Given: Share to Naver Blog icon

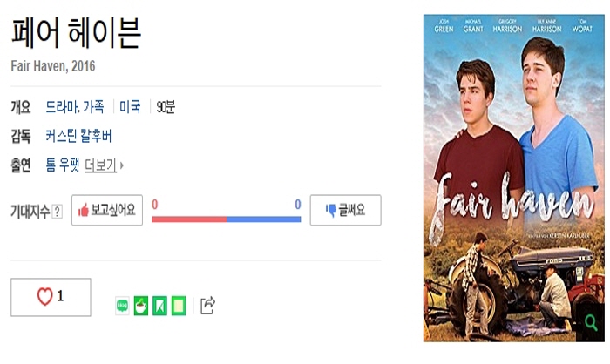Looking at the screenshot, I should point(122,306).
